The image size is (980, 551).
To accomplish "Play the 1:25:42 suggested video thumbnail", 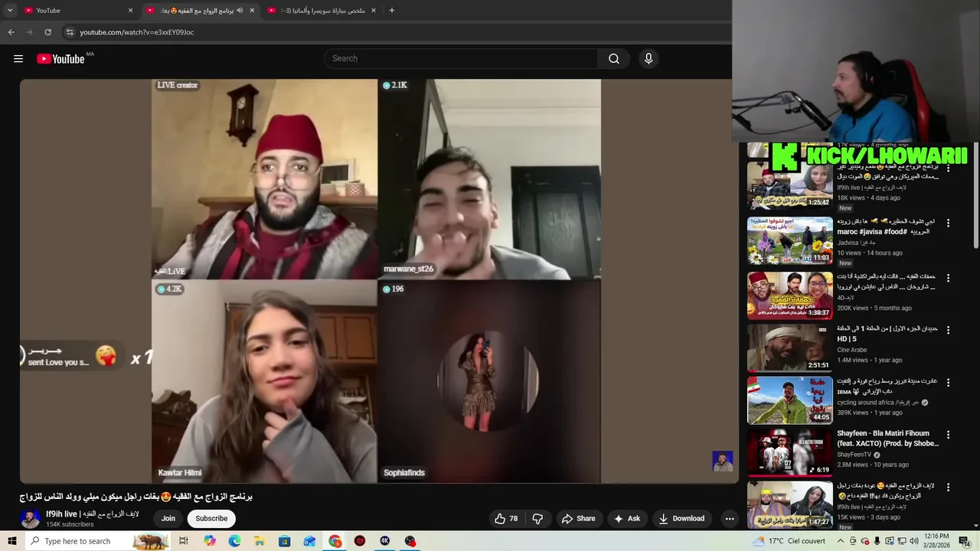I will pos(789,186).
